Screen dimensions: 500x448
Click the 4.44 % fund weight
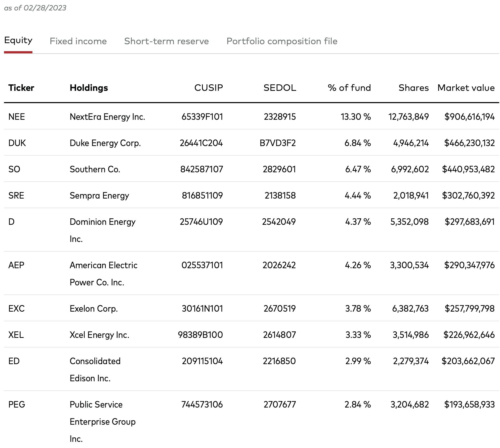pos(358,195)
